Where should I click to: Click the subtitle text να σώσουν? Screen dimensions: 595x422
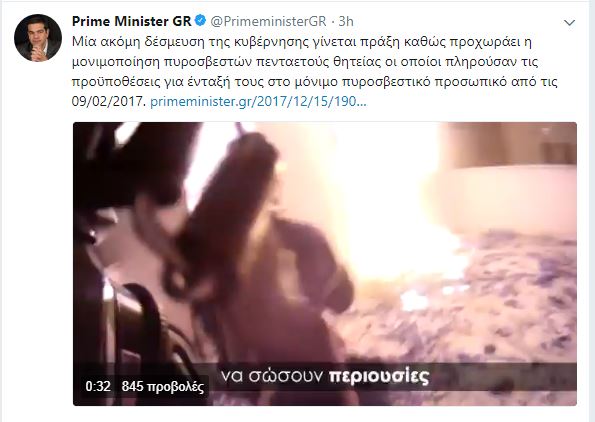[272, 376]
